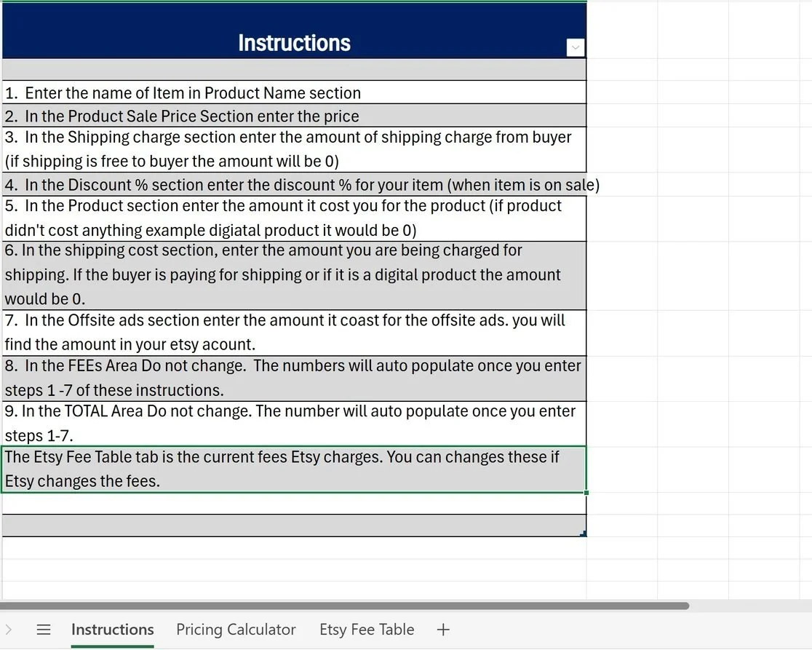Click the table resize handle at bottom-right corner

(x=584, y=534)
